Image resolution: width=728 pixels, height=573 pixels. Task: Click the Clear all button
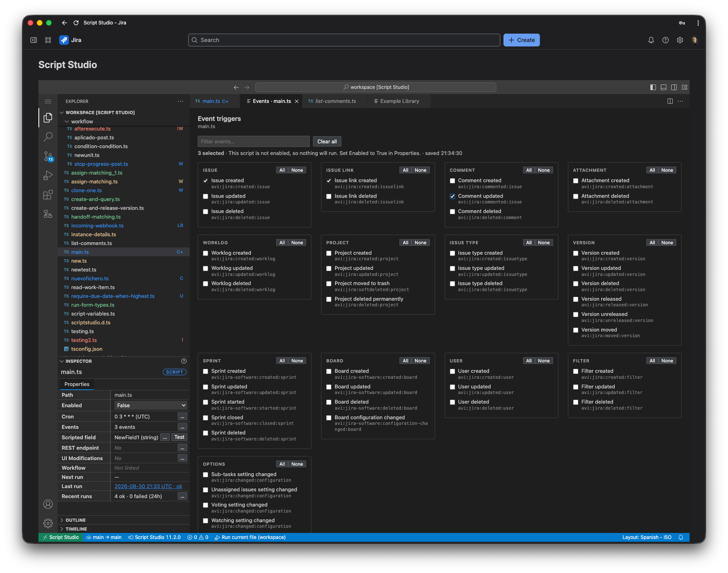pyautogui.click(x=327, y=141)
